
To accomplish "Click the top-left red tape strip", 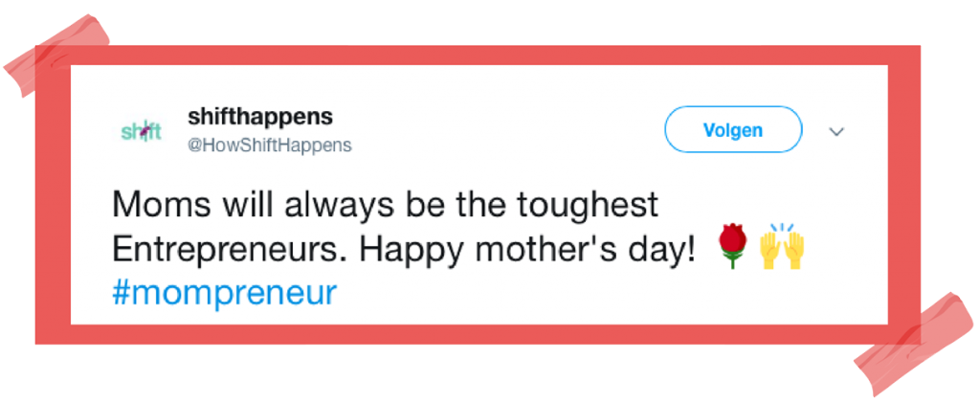I will (x=57, y=55).
